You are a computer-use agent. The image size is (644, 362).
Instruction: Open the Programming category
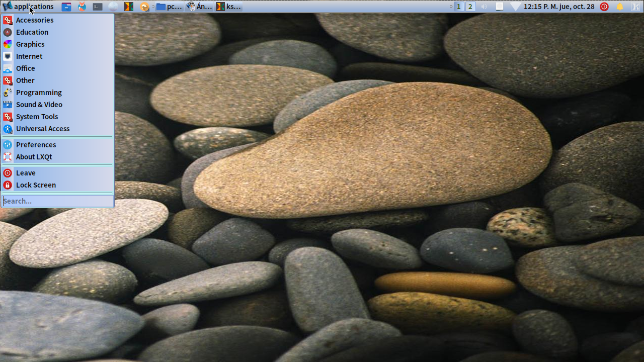(57, 93)
